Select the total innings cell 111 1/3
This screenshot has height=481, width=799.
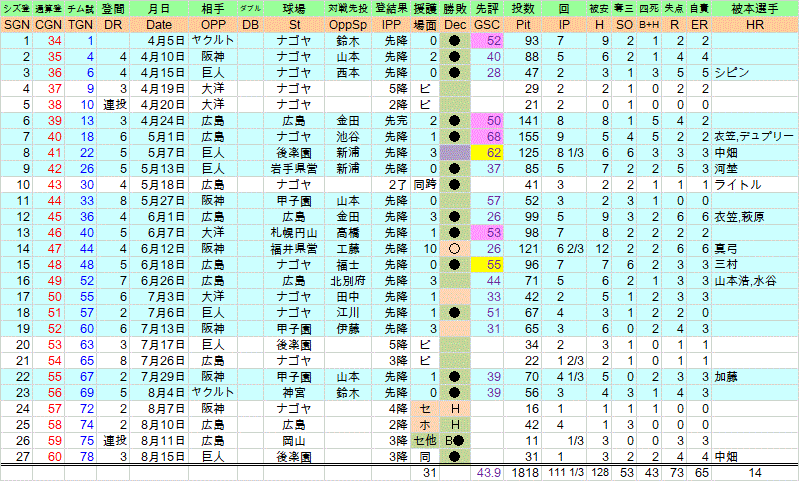tap(566, 473)
